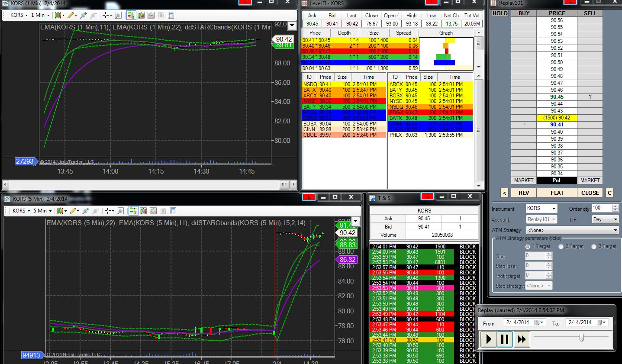Expand the ATM Strategy dropdown
Image resolution: width=622 pixels, height=364 pixels.
coord(573,230)
